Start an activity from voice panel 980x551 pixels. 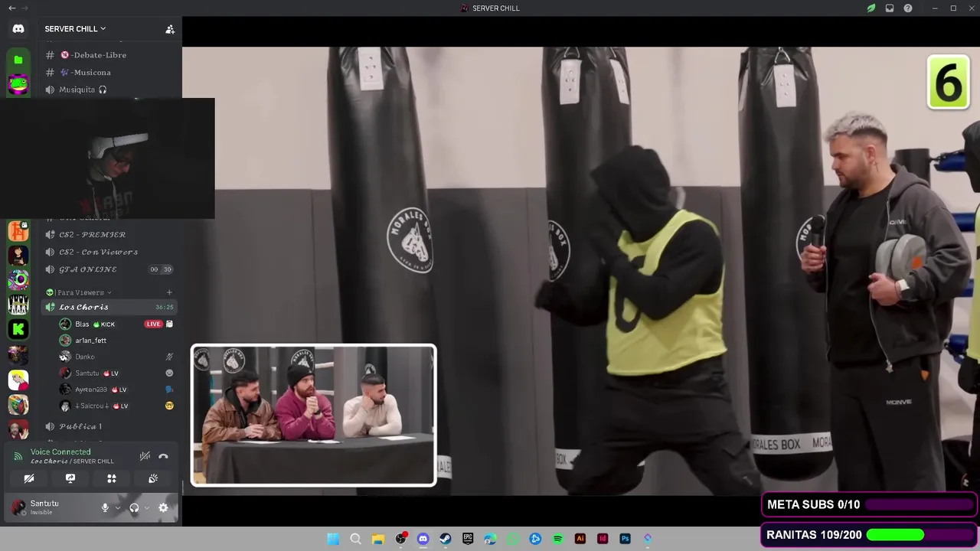pos(112,478)
